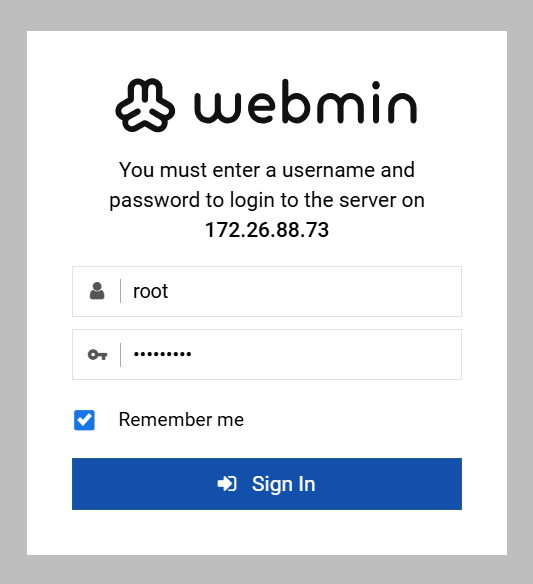Viewport: 533px width, 584px height.
Task: Click the arrow icon inside Sign In
Action: pos(227,484)
